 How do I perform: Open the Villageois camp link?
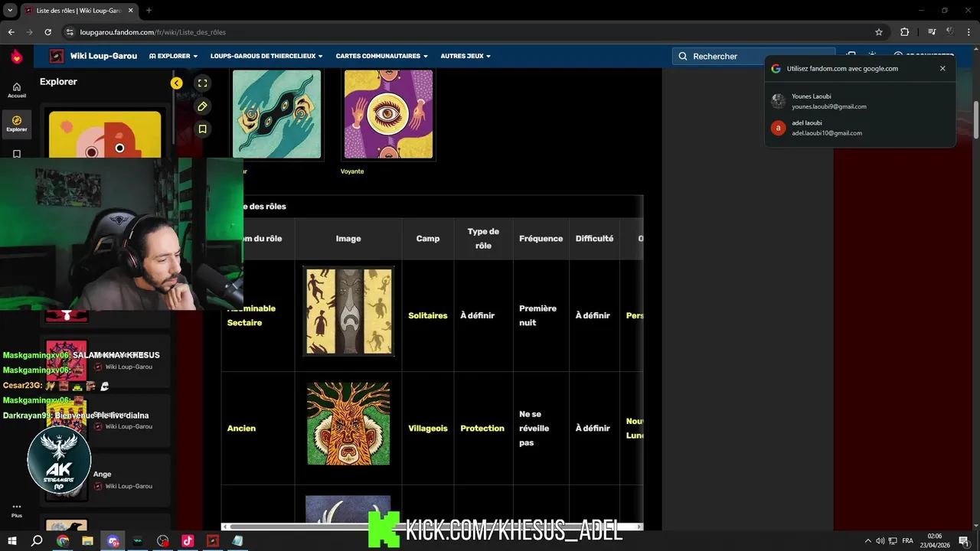428,429
